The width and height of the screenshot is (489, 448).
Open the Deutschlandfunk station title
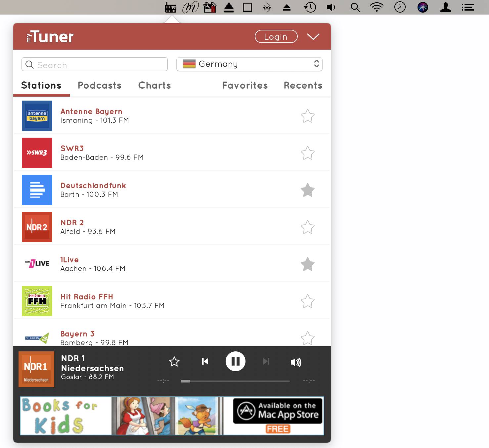93,186
